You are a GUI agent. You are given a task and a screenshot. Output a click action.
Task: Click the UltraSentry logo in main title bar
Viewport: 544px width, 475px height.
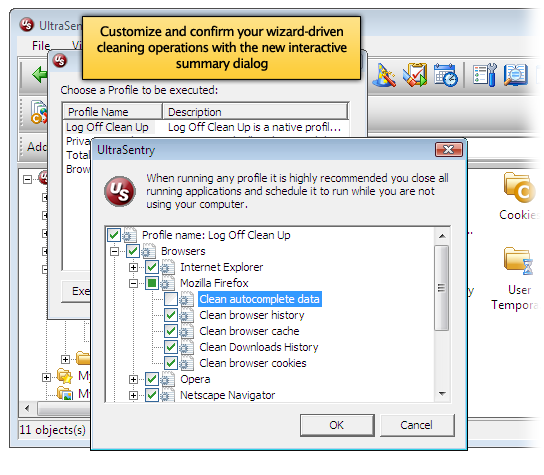click(x=27, y=25)
